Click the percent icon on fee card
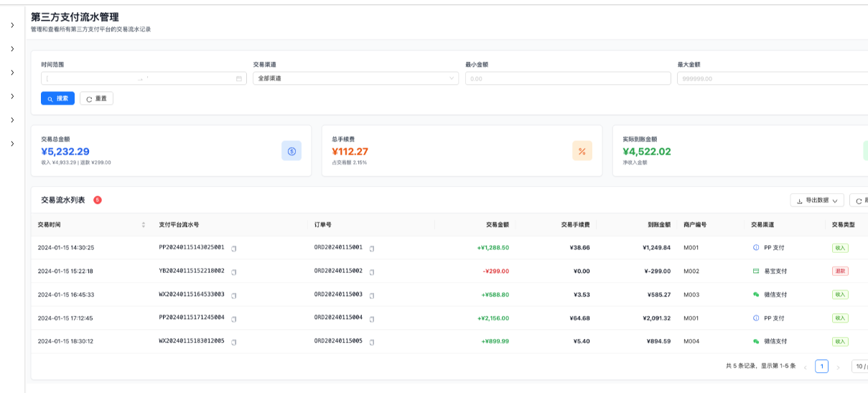The width and height of the screenshot is (868, 393). (x=582, y=151)
